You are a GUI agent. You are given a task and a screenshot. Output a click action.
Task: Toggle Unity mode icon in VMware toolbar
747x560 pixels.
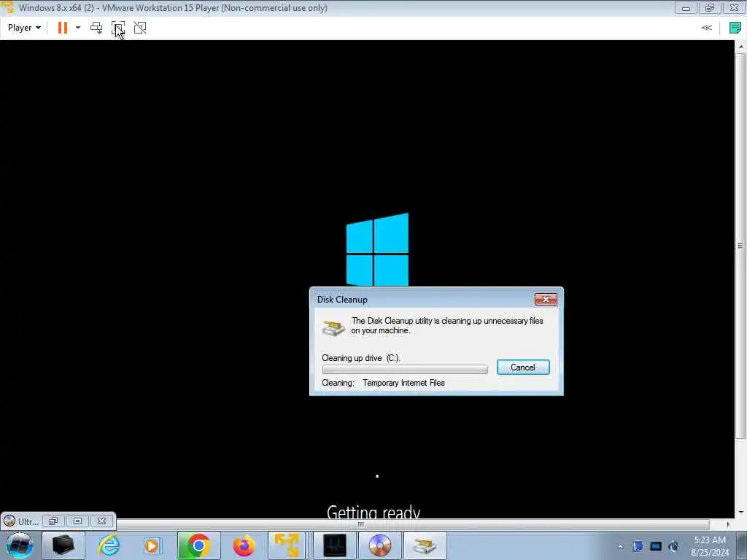pos(140,28)
